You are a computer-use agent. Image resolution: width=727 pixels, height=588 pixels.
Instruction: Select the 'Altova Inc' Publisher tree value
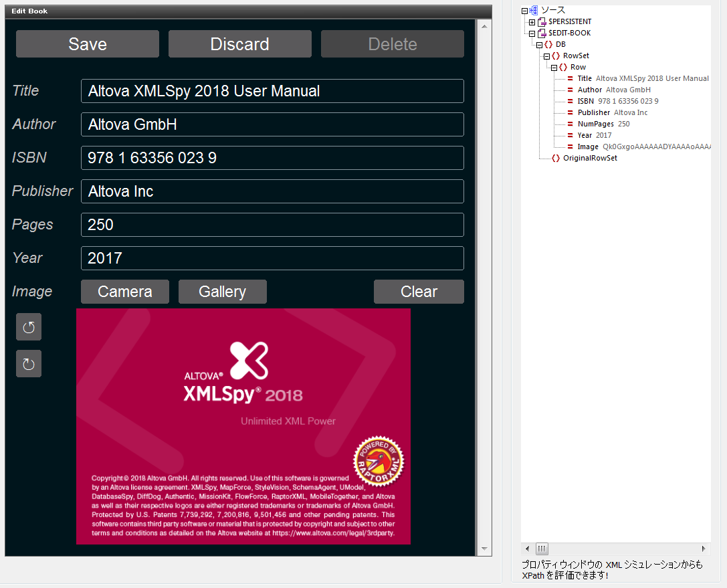[x=631, y=112]
